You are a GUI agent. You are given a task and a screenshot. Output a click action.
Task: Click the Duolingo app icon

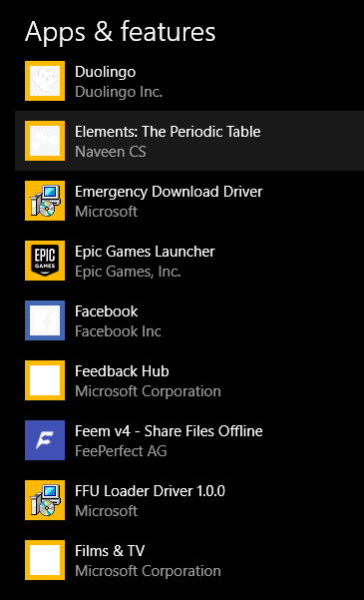(45, 81)
